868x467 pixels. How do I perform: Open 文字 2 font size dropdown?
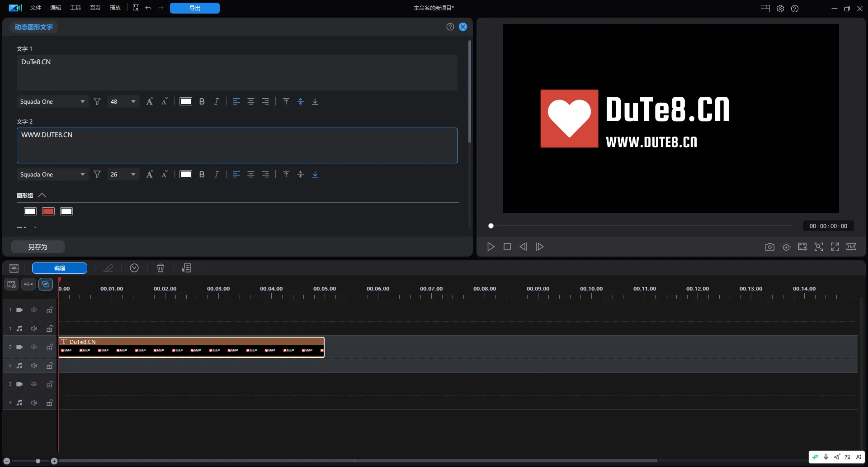tap(123, 175)
